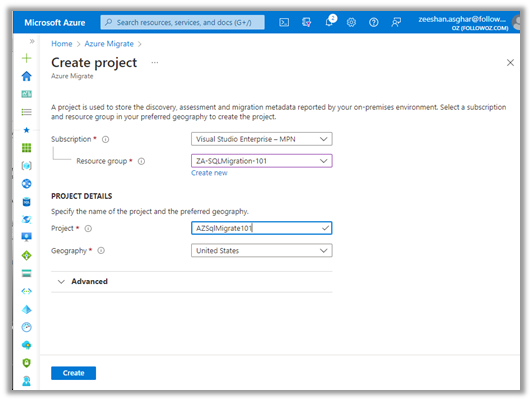Close the Create project blade
Image resolution: width=532 pixels, height=401 pixels.
[510, 62]
